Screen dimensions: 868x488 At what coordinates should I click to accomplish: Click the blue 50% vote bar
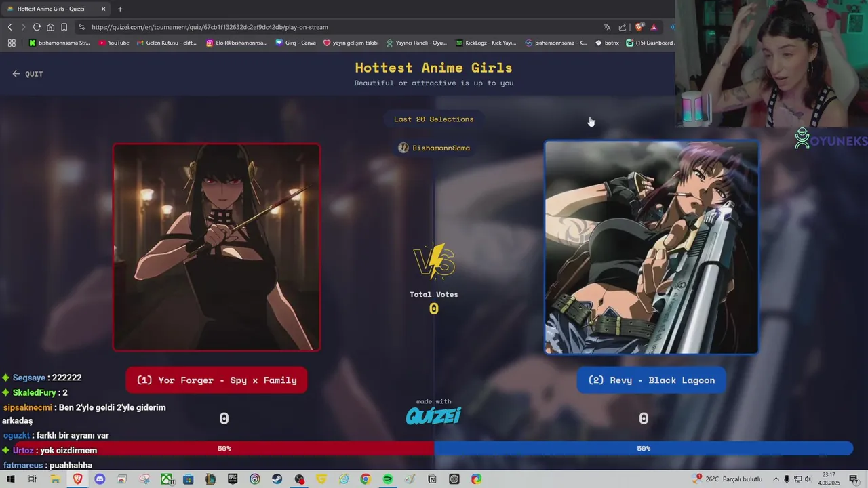point(644,449)
